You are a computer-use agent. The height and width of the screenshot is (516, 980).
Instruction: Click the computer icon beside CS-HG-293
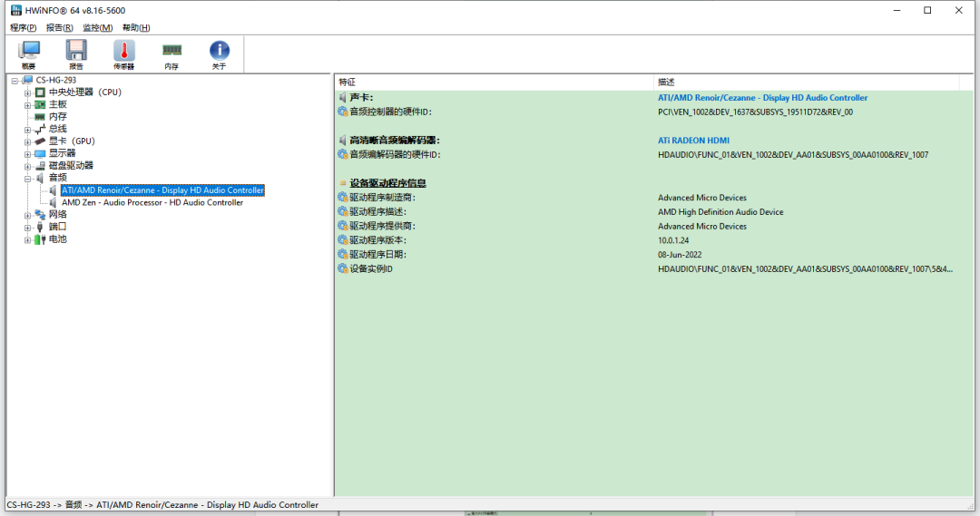[27, 80]
